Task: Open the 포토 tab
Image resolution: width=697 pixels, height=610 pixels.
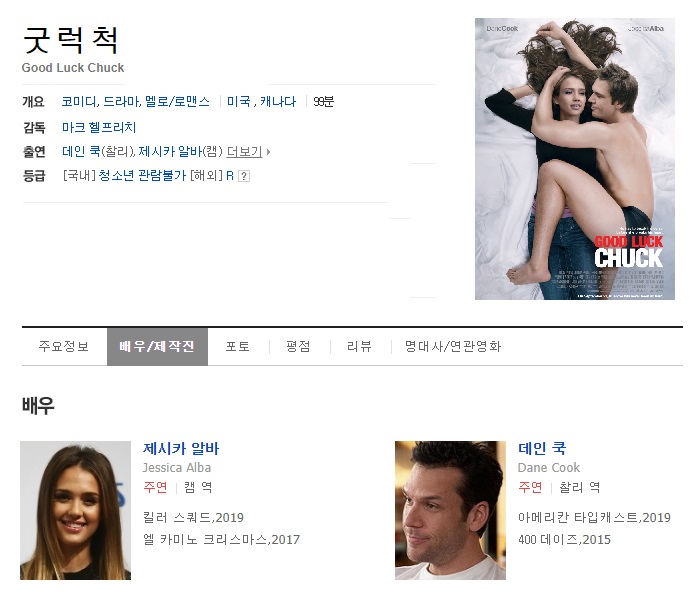Action: click(x=237, y=347)
